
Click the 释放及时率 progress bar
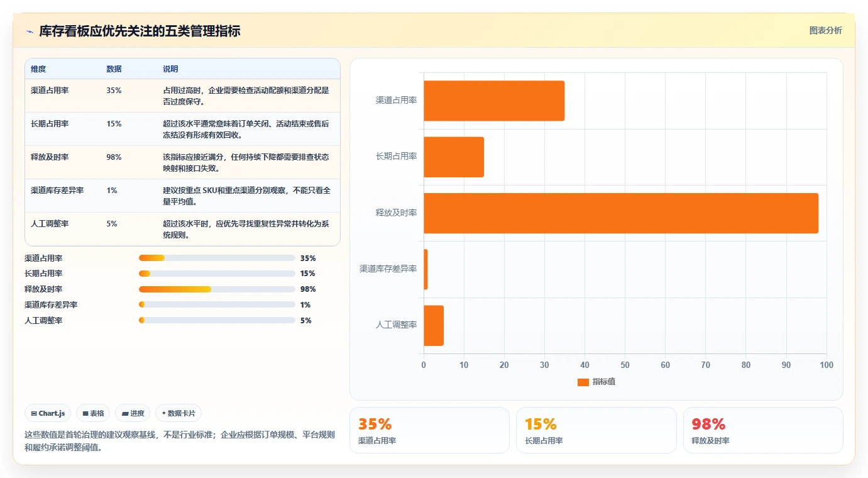click(217, 289)
